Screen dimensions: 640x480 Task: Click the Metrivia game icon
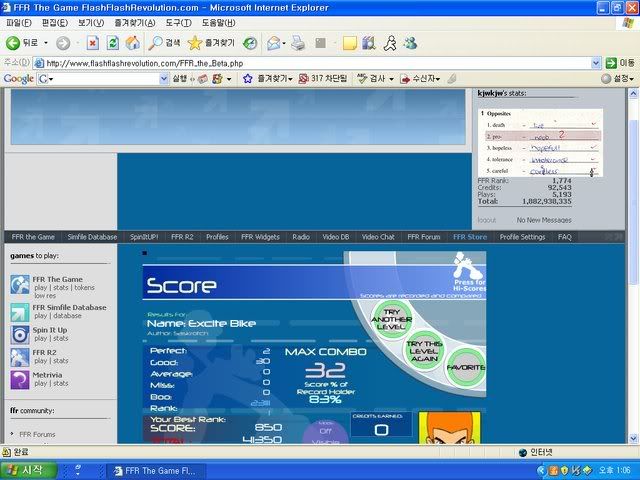[20, 379]
